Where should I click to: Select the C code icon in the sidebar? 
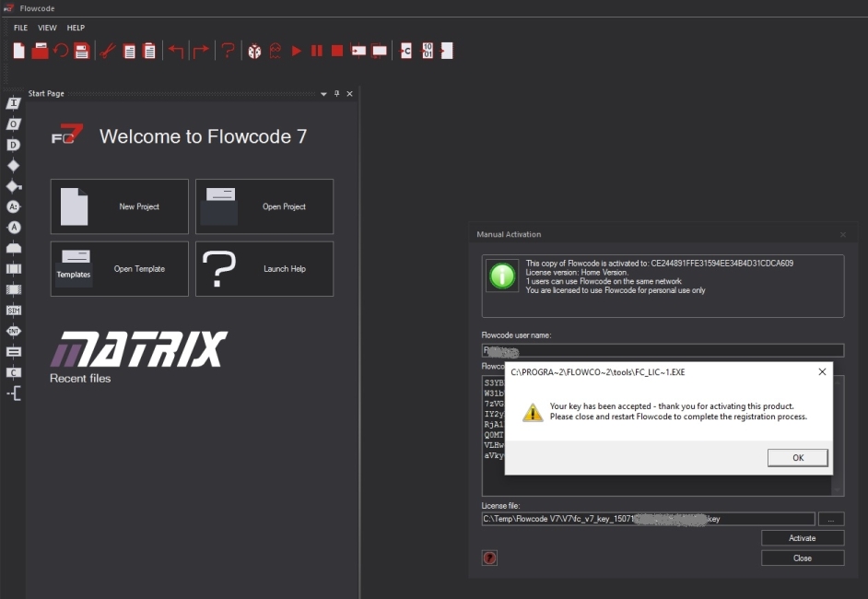coord(14,372)
